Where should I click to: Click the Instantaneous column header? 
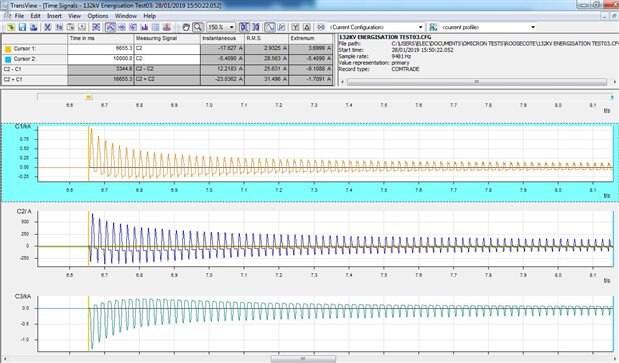pos(223,39)
